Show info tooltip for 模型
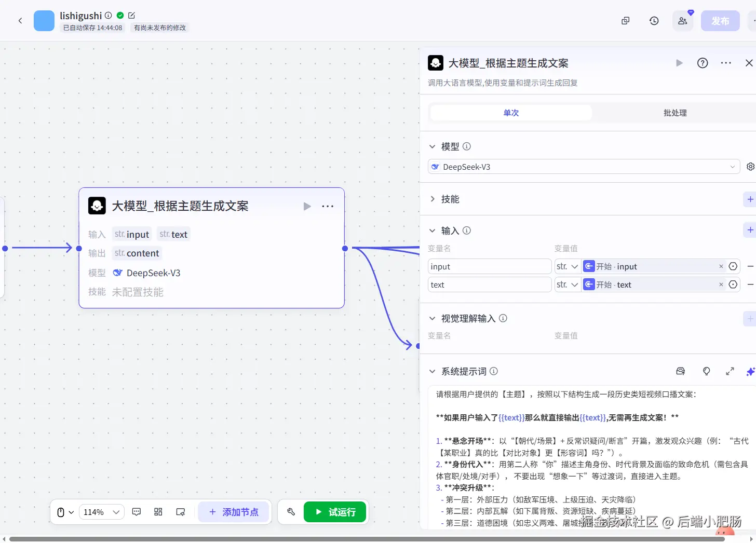The image size is (756, 543). tap(467, 146)
